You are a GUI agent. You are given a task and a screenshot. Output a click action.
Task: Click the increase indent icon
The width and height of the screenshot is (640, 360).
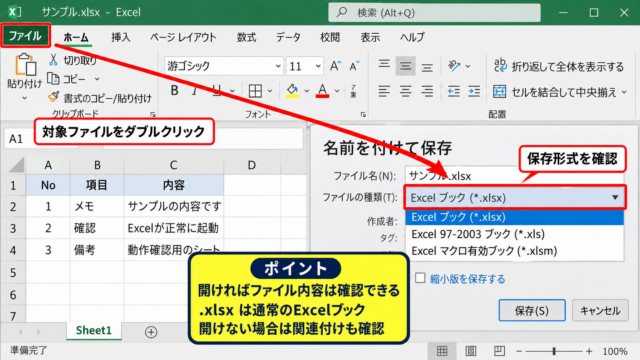tap(474, 91)
